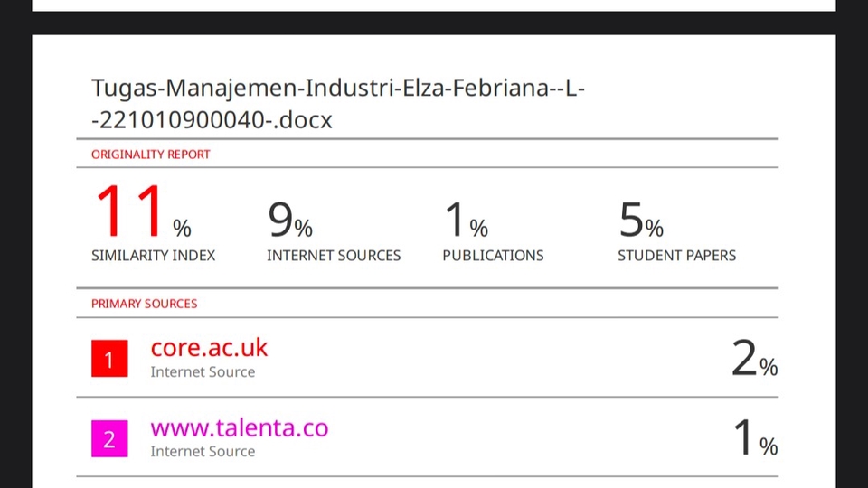The image size is (868, 488).
Task: Click the PRIMARY SOURCES heading
Action: [144, 304]
